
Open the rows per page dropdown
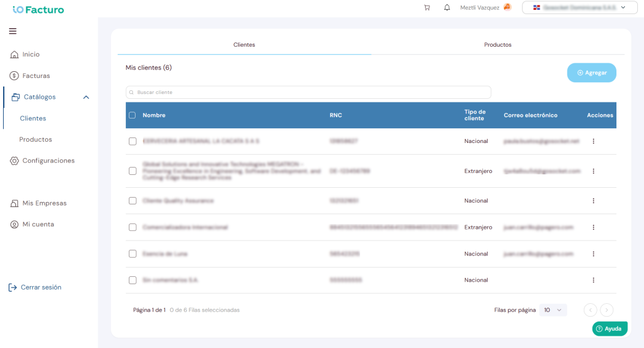click(x=553, y=310)
